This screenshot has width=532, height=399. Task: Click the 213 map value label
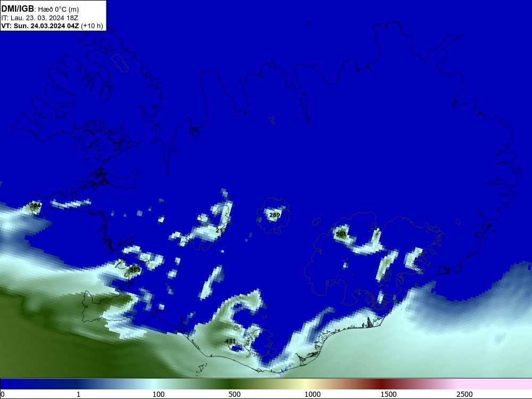(221, 230)
